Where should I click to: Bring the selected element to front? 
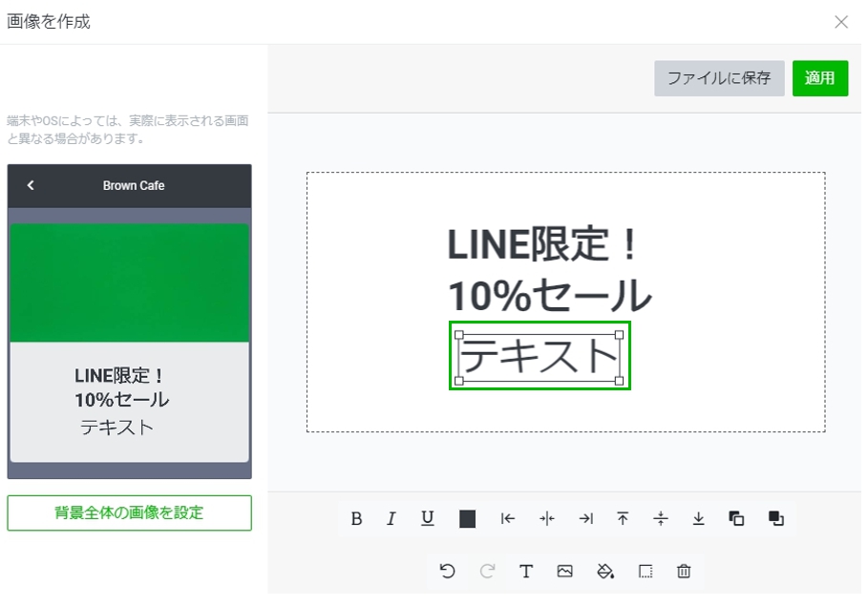coord(736,519)
